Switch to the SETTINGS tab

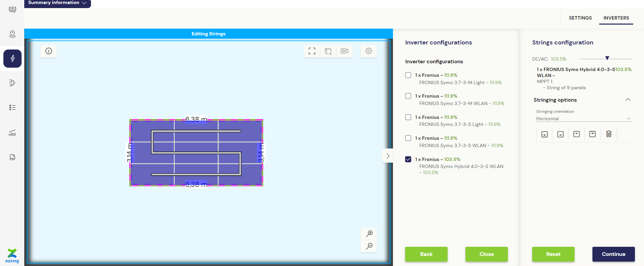pos(580,18)
